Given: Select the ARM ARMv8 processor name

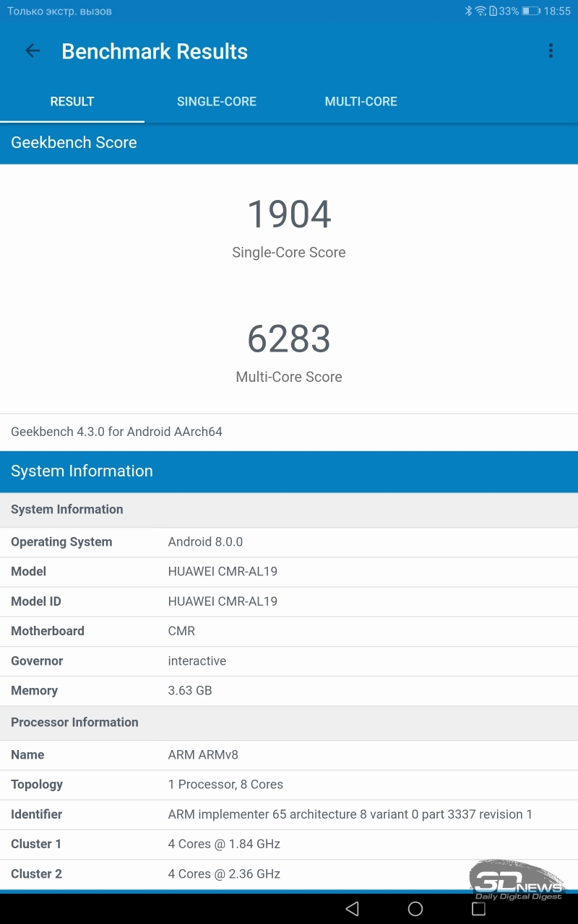Looking at the screenshot, I should (203, 755).
